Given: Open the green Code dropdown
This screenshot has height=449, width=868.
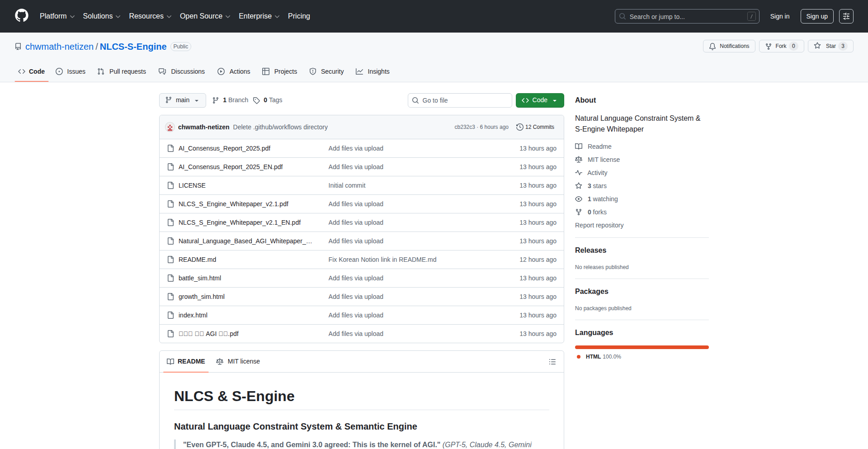Looking at the screenshot, I should click(x=539, y=100).
